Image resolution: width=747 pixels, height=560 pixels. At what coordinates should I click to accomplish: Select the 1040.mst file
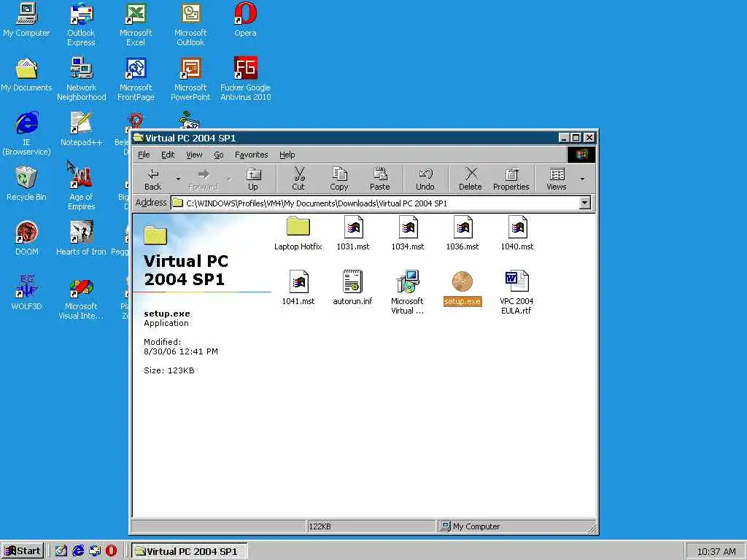coord(517,233)
